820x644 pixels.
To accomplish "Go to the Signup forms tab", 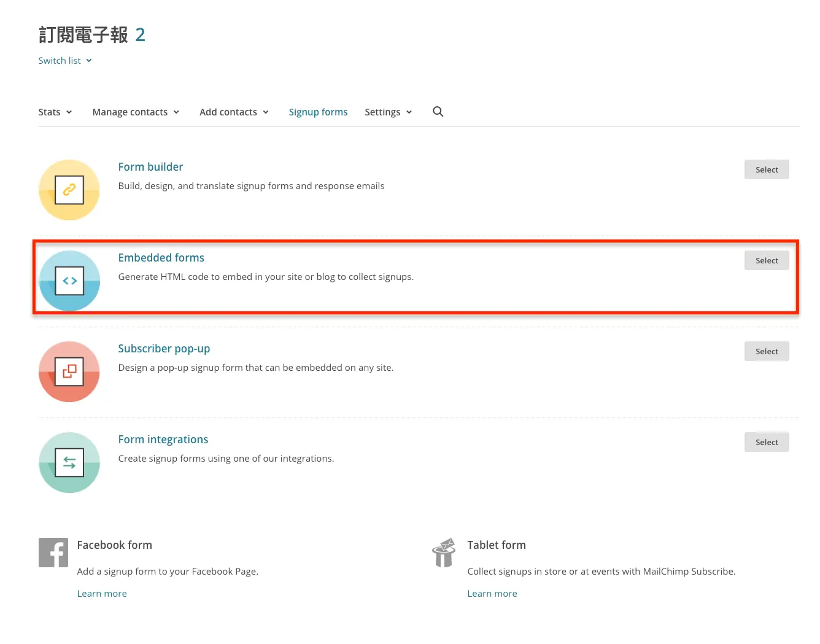I will pyautogui.click(x=318, y=112).
